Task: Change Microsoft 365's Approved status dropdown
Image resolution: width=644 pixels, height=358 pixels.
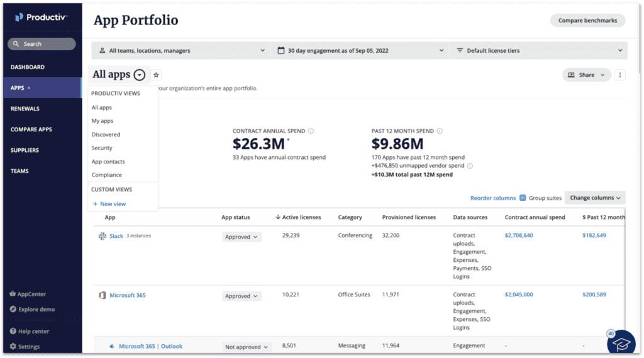Action: pyautogui.click(x=241, y=296)
